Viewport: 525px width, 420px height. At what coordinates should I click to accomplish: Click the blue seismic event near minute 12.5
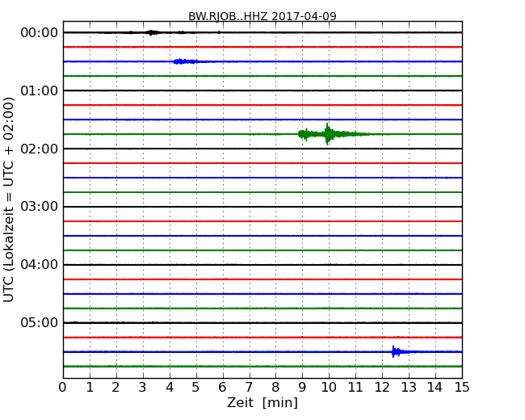pyautogui.click(x=398, y=351)
